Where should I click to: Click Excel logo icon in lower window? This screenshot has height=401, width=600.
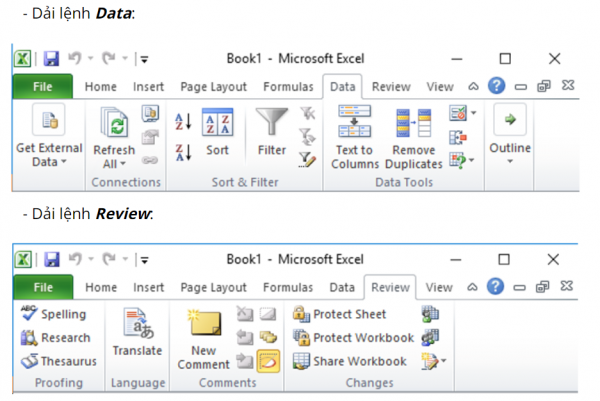tap(23, 259)
